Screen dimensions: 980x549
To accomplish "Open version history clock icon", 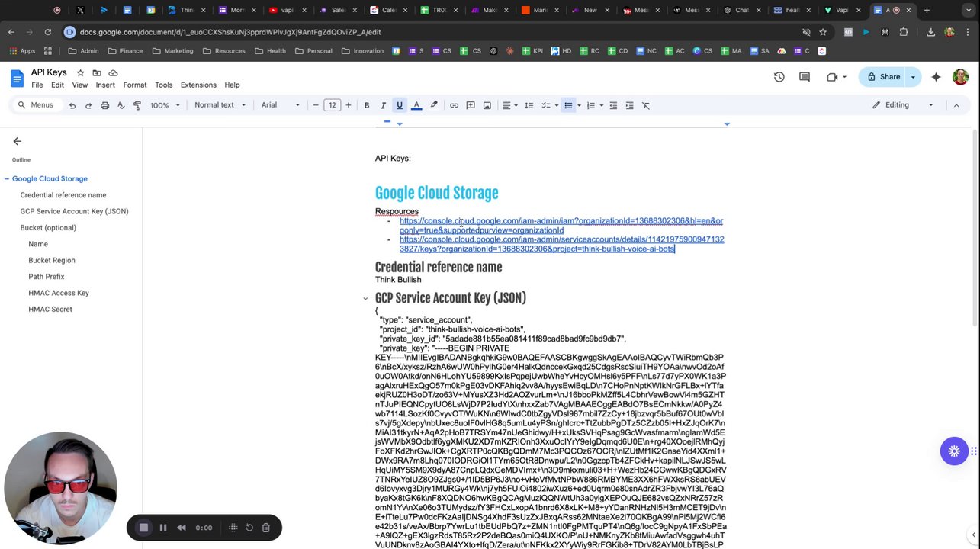I will [779, 77].
